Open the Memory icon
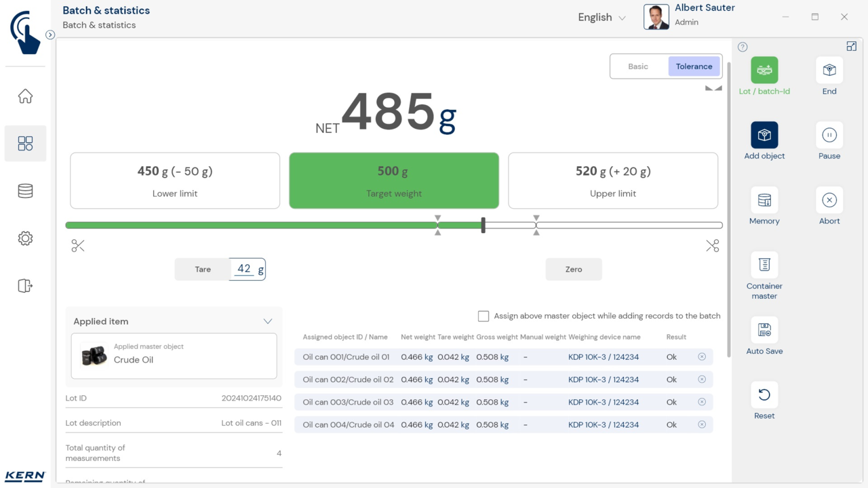Image resolution: width=868 pixels, height=488 pixels. (764, 201)
